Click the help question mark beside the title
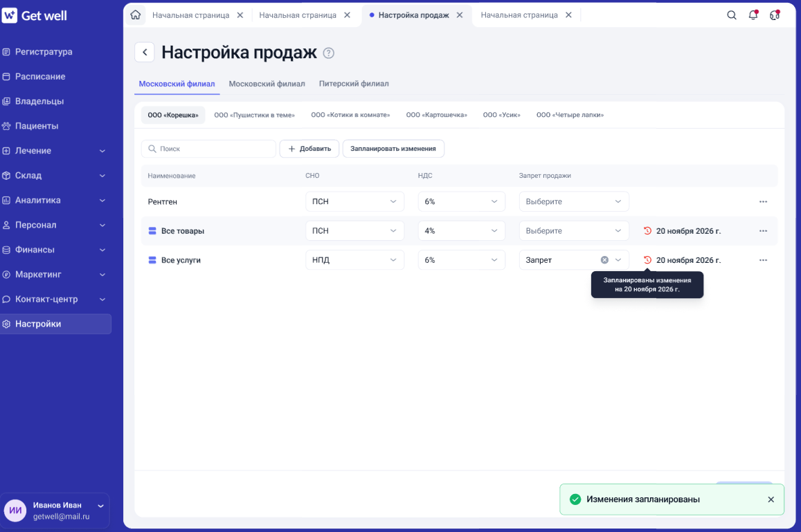Viewport: 801px width, 532px height. (328, 53)
